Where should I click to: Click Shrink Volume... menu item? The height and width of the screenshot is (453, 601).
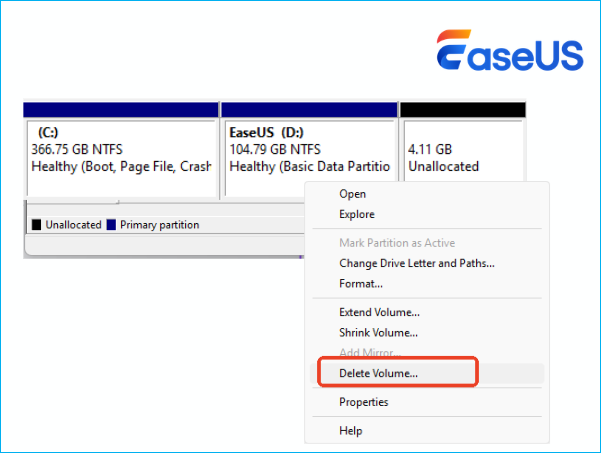pos(427,333)
